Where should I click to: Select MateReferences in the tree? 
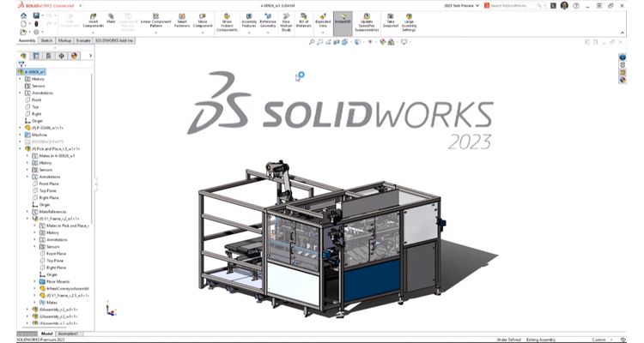click(49, 212)
